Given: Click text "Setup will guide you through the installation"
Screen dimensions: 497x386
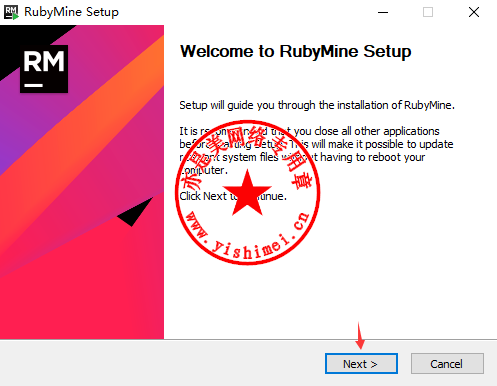Looking at the screenshot, I should point(285,105).
